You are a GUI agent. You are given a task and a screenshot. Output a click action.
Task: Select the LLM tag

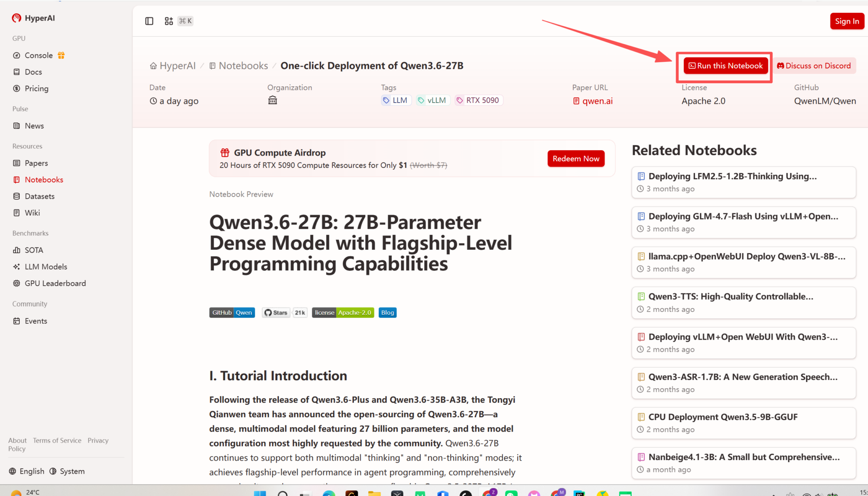[395, 100]
